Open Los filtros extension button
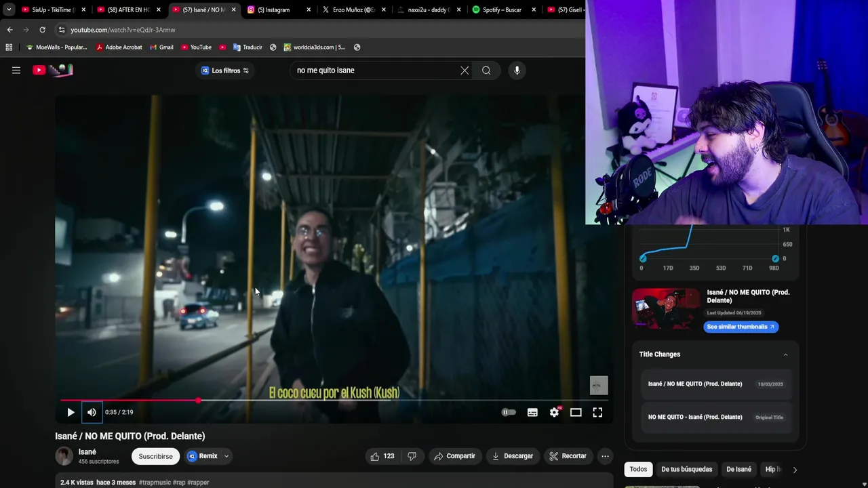 (225, 70)
